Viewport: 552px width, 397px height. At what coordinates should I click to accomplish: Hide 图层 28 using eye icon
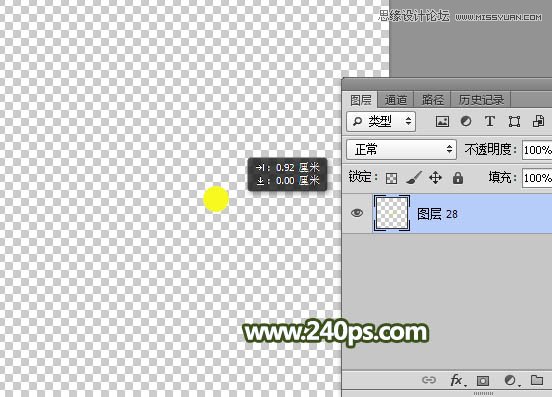(357, 213)
